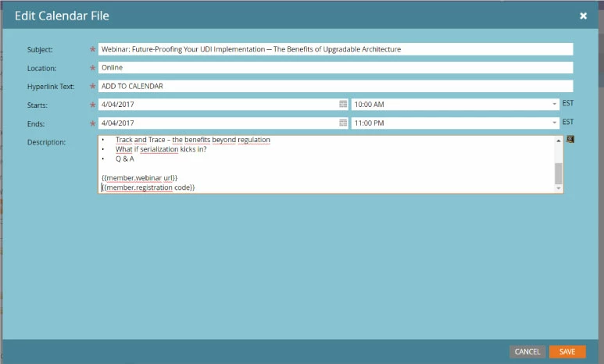The width and height of the screenshot is (604, 364).
Task: Close the Edit Calendar File dialog
Action: click(x=583, y=16)
